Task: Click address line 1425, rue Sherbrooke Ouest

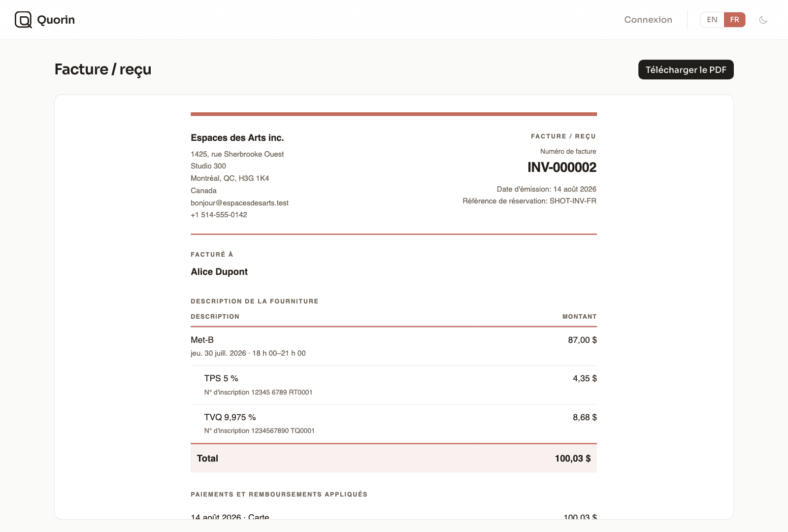Action: [x=237, y=154]
